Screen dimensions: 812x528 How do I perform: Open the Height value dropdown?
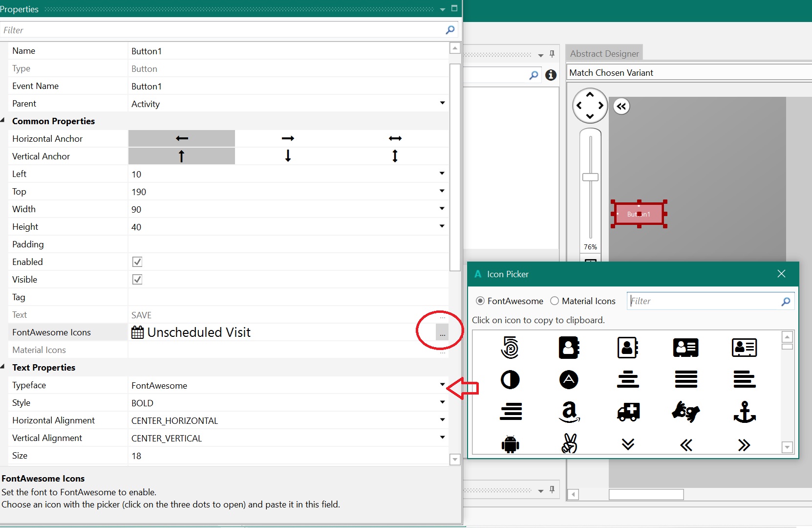(x=442, y=226)
